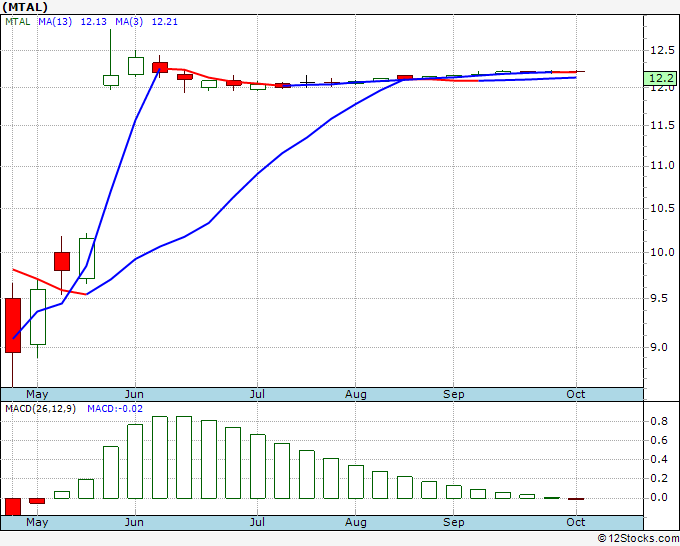Click Jun on the price chart axis
This screenshot has width=680, height=546.
[x=134, y=394]
